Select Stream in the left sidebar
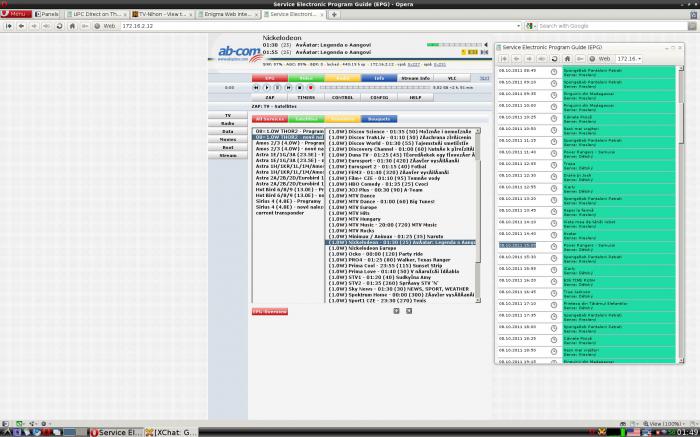700x437 pixels. coord(228,156)
